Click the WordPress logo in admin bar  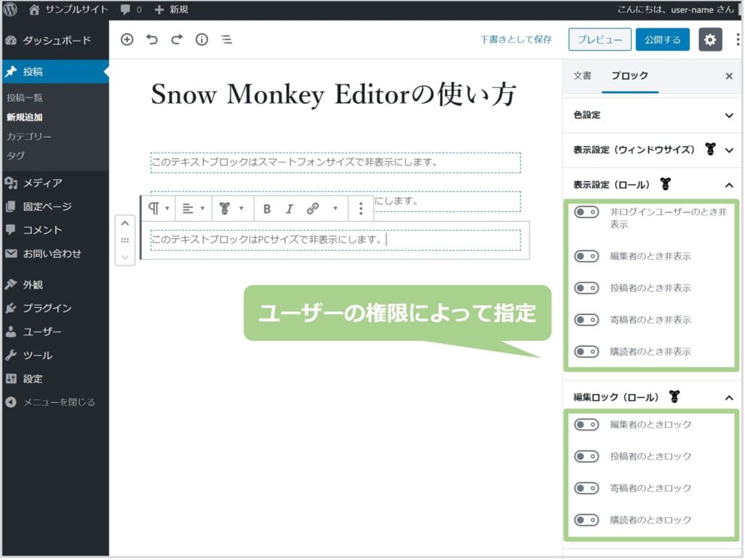[x=10, y=9]
